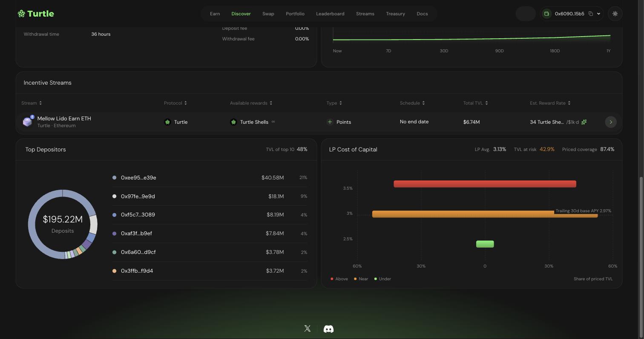
Task: Open stream details arrow button
Action: click(611, 122)
